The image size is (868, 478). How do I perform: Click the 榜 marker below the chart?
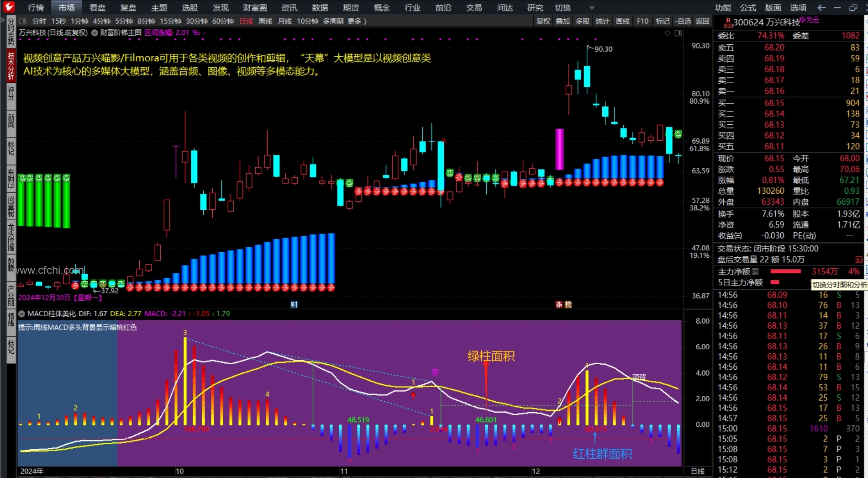568,304
